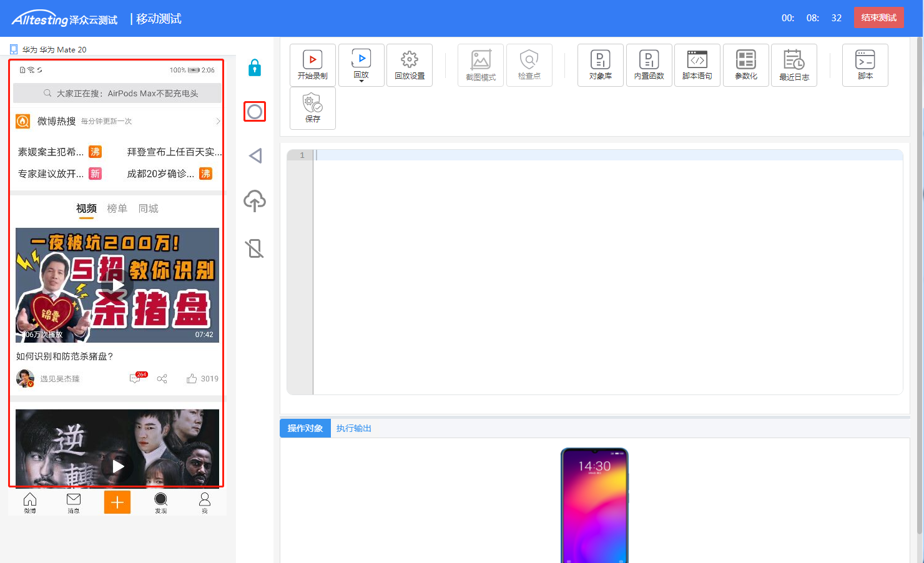Click into the script editor line 1

[x=607, y=155]
